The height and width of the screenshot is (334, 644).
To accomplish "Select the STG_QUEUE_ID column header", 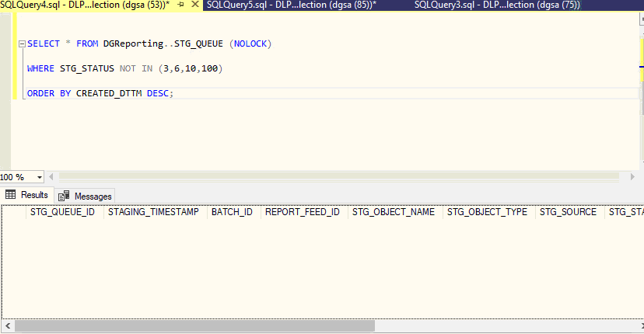I will pos(62,212).
